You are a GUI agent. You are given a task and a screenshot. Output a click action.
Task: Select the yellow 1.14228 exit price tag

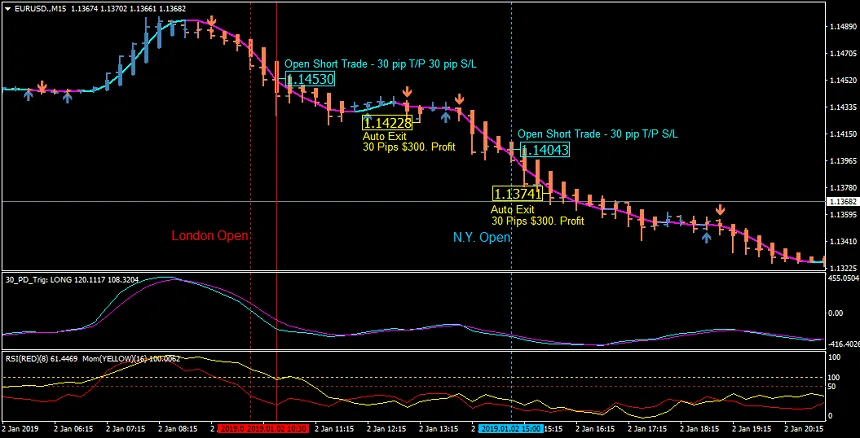click(386, 122)
